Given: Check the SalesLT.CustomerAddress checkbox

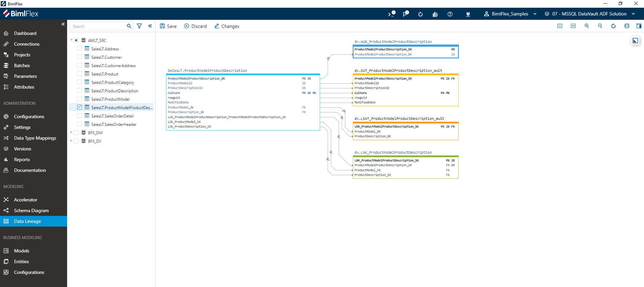Looking at the screenshot, I should tap(80, 65).
